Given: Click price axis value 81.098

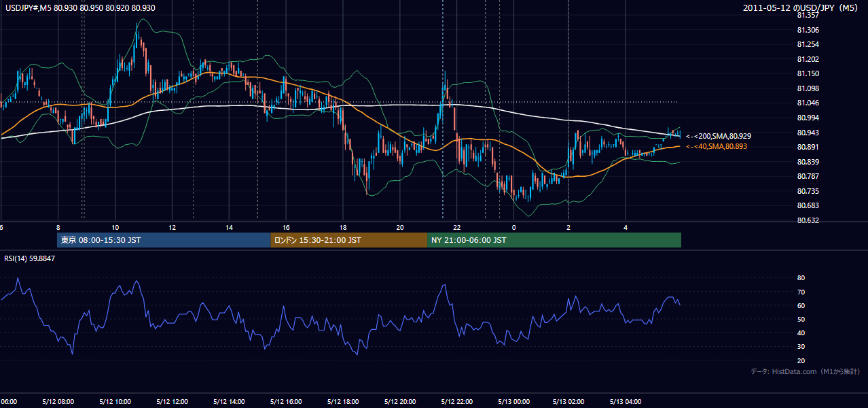Looking at the screenshot, I should pyautogui.click(x=808, y=88).
